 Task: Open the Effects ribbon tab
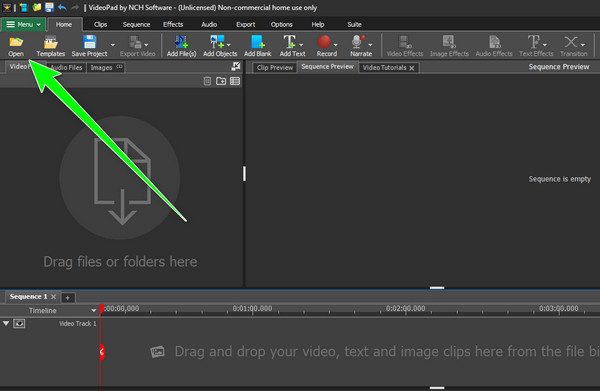coord(173,24)
